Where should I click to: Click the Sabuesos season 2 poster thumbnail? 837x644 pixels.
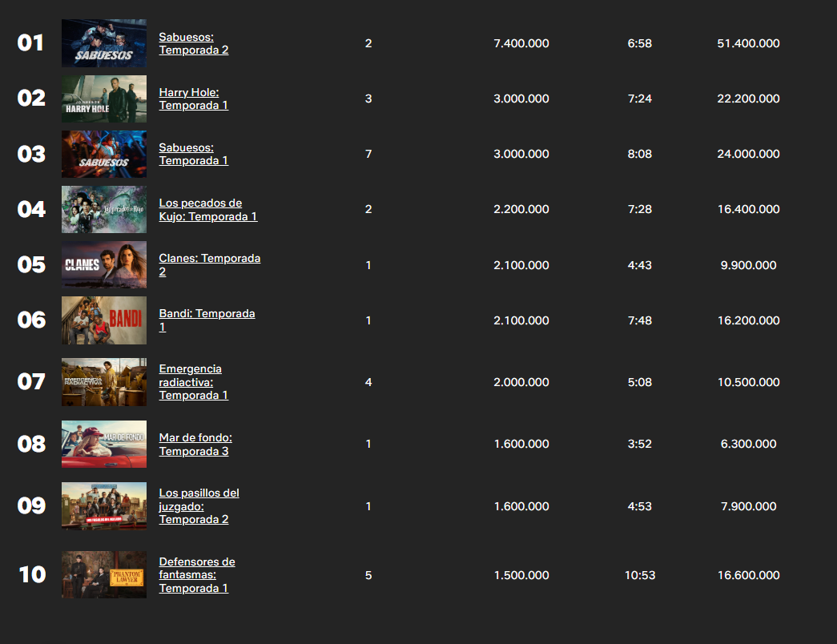click(x=104, y=43)
